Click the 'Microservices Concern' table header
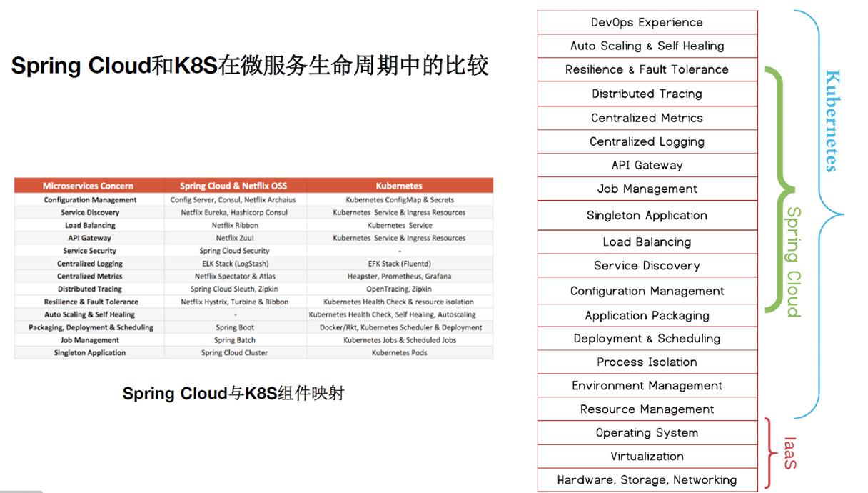The height and width of the screenshot is (493, 868). [89, 186]
